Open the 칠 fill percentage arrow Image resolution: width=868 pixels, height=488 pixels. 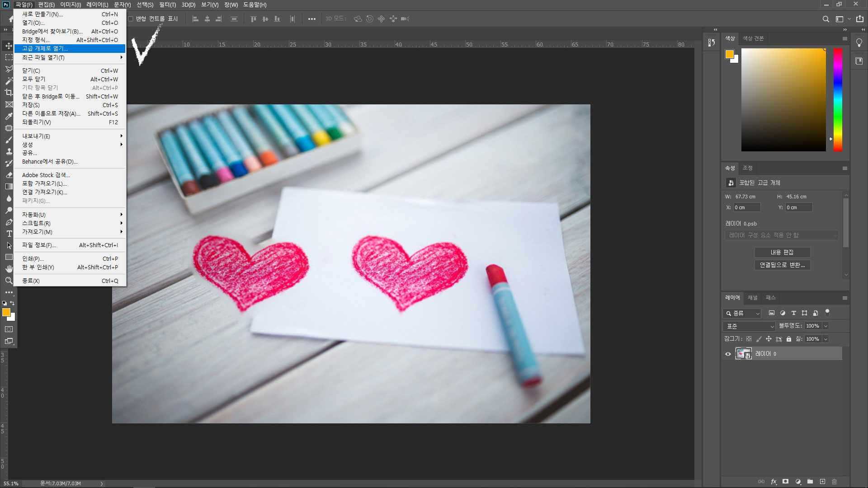(826, 339)
